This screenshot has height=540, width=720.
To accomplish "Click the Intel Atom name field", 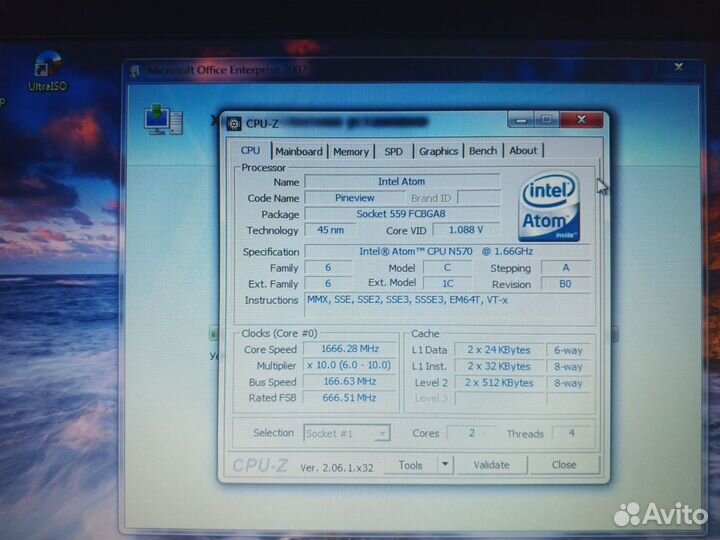I will click(x=402, y=181).
